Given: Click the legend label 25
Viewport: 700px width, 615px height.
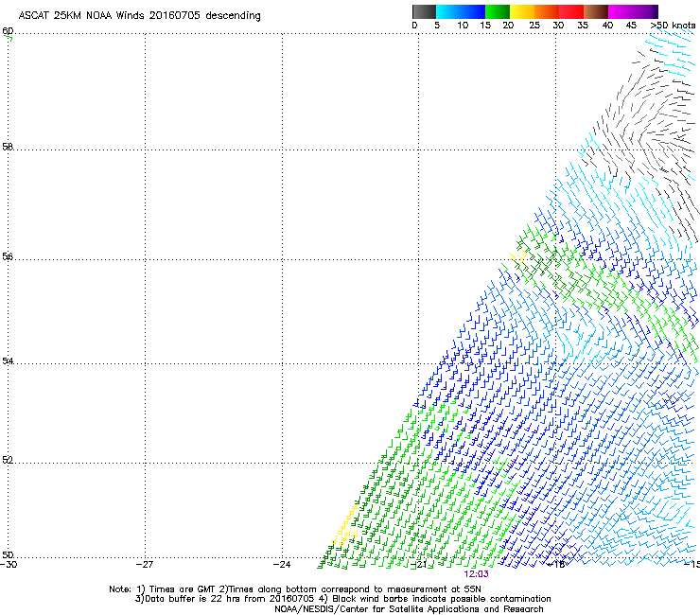Looking at the screenshot, I should pyautogui.click(x=534, y=26).
